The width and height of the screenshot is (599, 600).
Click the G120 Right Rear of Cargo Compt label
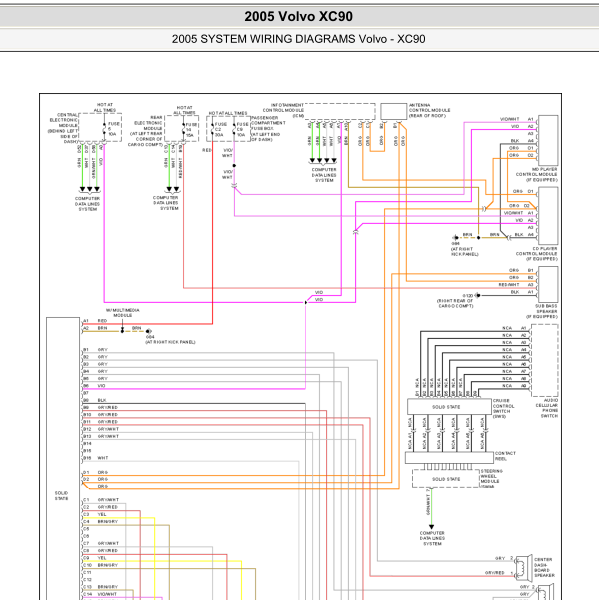coord(455,301)
